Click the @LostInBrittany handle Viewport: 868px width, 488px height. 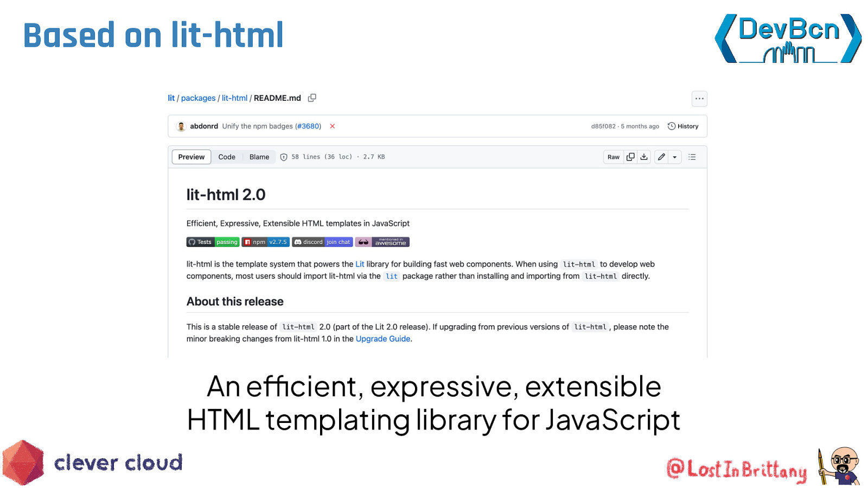[736, 470]
